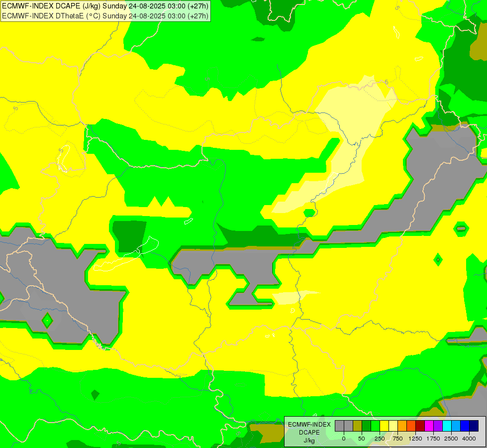Viewport: 487px width, 448px height.
Task: Click the legend value 4000
Action: click(469, 439)
